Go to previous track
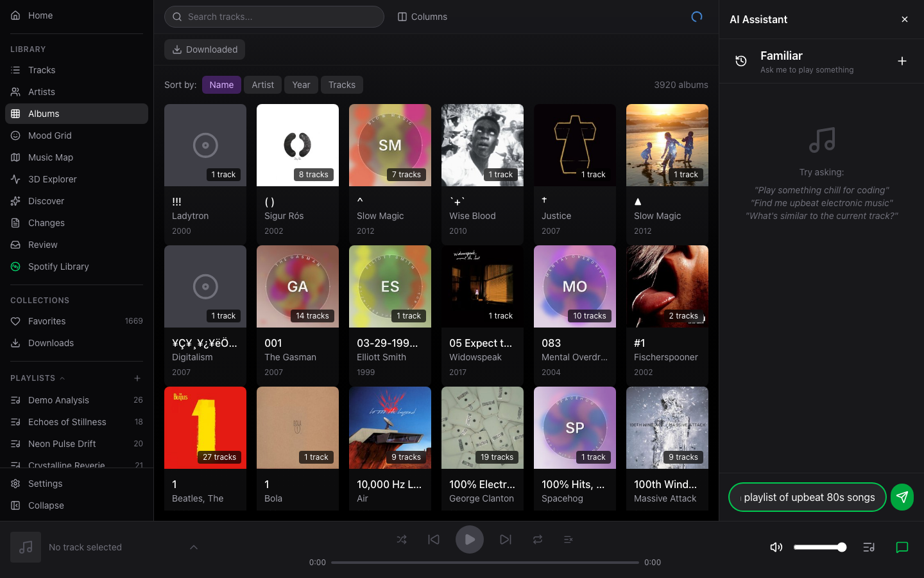The width and height of the screenshot is (924, 578). point(434,539)
